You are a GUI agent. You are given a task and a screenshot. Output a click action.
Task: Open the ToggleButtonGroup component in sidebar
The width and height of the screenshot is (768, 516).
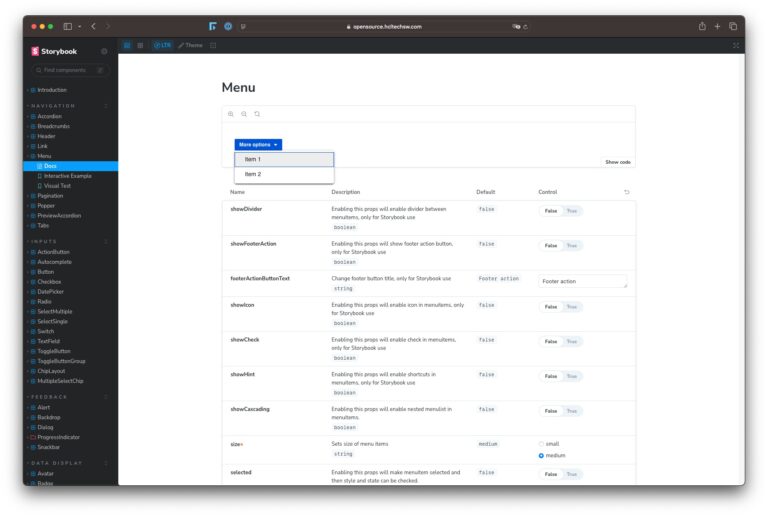pyautogui.click(x=61, y=361)
